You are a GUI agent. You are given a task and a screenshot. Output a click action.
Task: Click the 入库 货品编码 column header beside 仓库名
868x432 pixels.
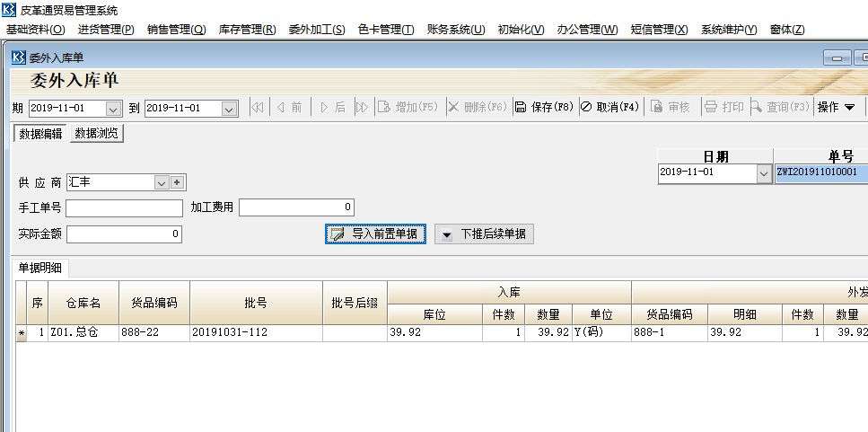[x=154, y=303]
